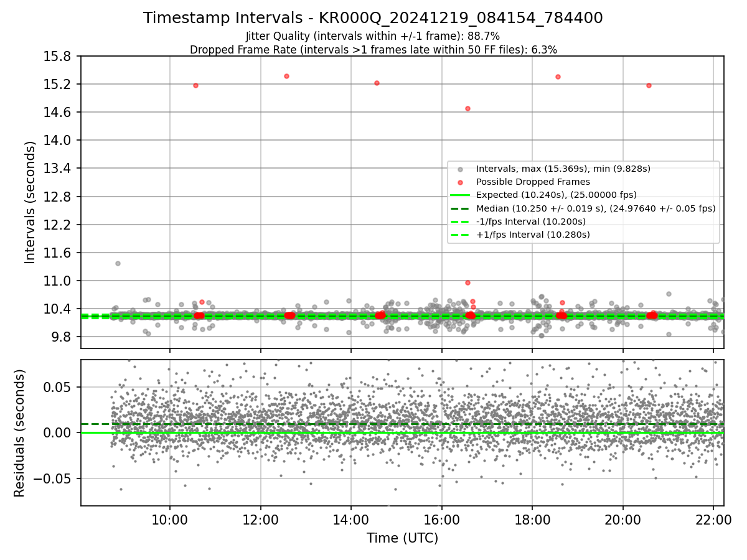Screen dimensions: 747x560
Task: Click the 'Intervals (seconds)' y-axis label
Action: 31,202
